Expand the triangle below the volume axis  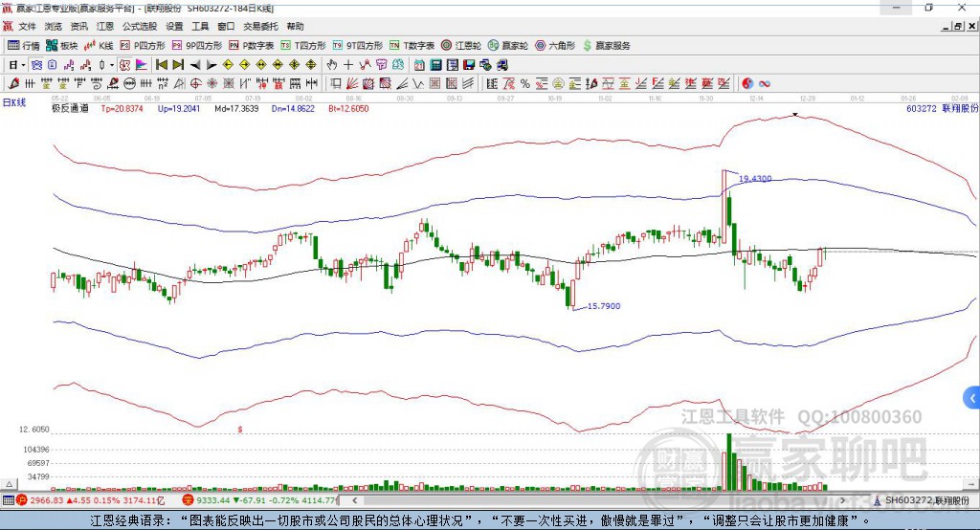[9, 484]
